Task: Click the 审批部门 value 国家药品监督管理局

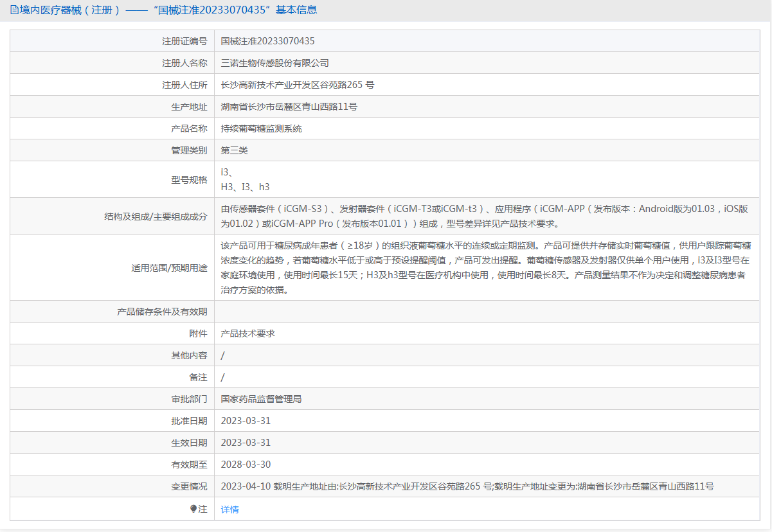Action: point(261,399)
